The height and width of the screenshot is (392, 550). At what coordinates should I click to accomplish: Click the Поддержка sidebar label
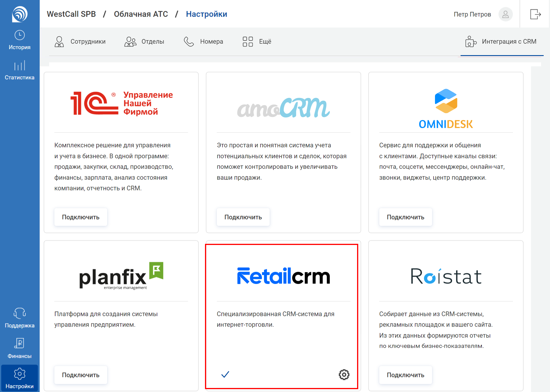pos(20,326)
